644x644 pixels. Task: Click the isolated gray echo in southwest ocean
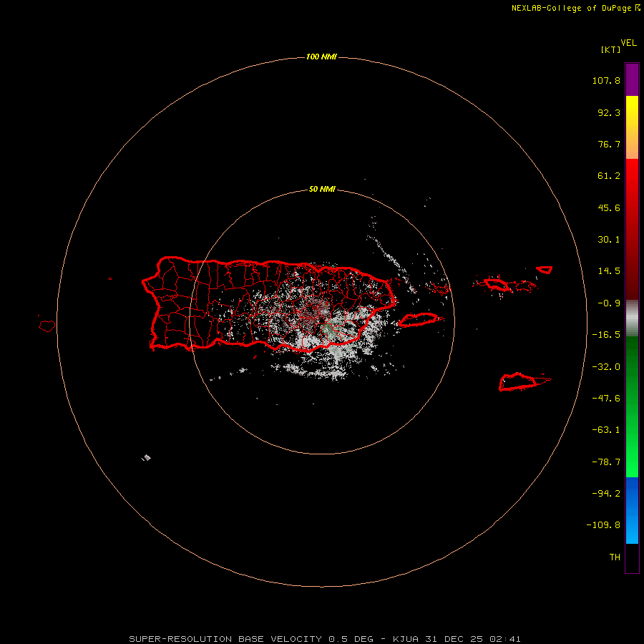point(147,458)
